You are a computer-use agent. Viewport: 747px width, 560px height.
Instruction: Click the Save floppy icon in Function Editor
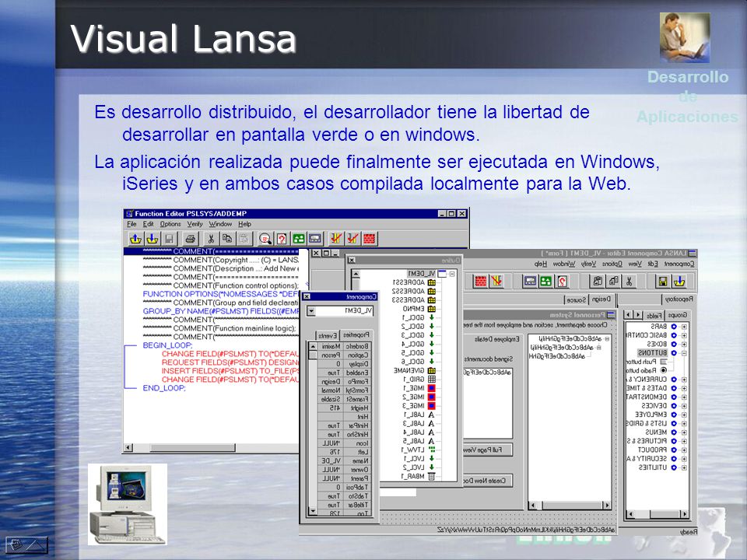pos(169,239)
